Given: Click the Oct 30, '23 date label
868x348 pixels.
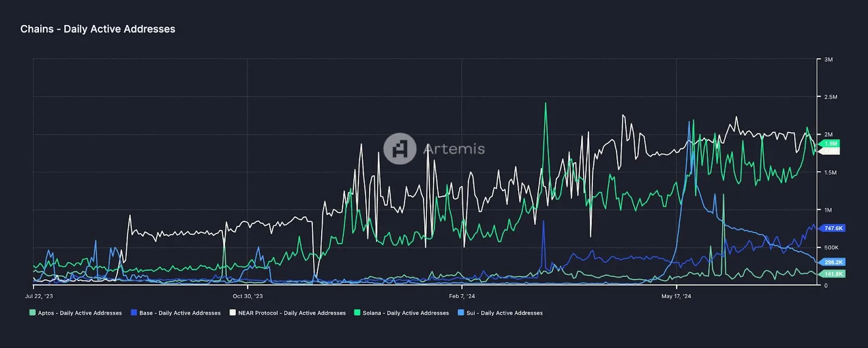Looking at the screenshot, I should click(x=247, y=296).
